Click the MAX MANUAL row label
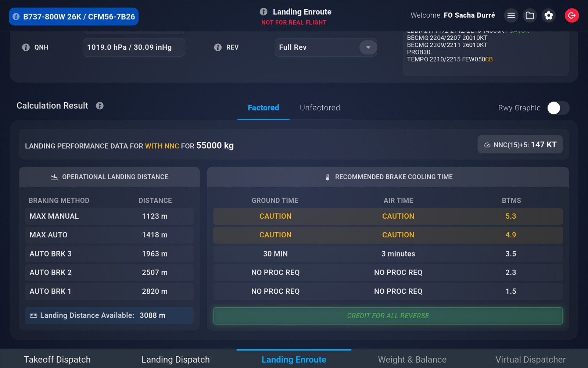Screen dimensions: 588x368 [x=54, y=216]
